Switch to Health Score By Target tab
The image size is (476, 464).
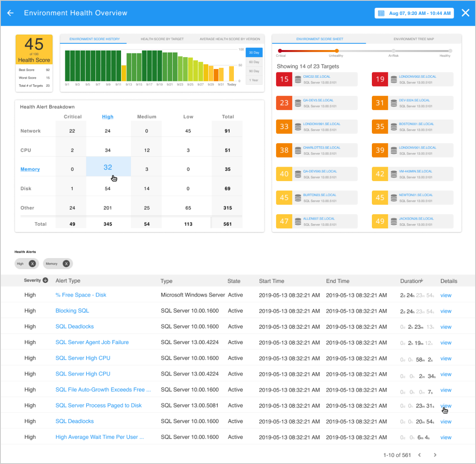(x=162, y=39)
